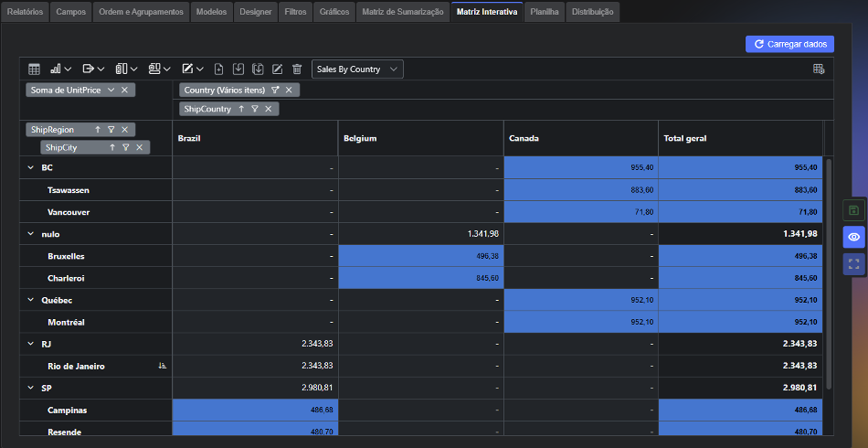This screenshot has width=868, height=448.
Task: Delete report with the trash icon
Action: (x=297, y=69)
